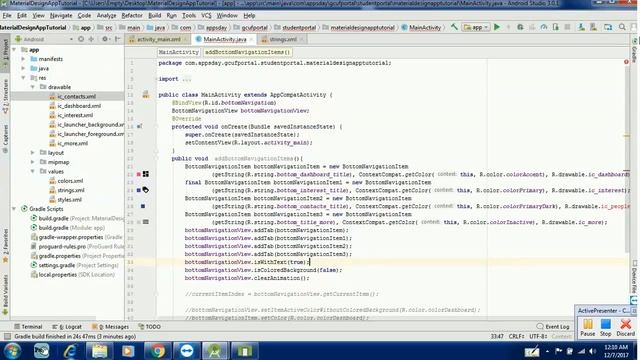Click the Make Project hammer icon

454,27
